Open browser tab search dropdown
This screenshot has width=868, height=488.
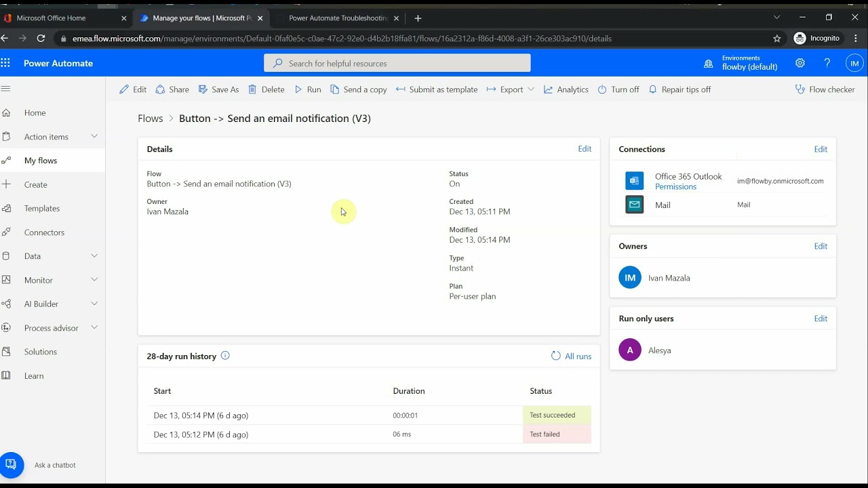pyautogui.click(x=777, y=18)
